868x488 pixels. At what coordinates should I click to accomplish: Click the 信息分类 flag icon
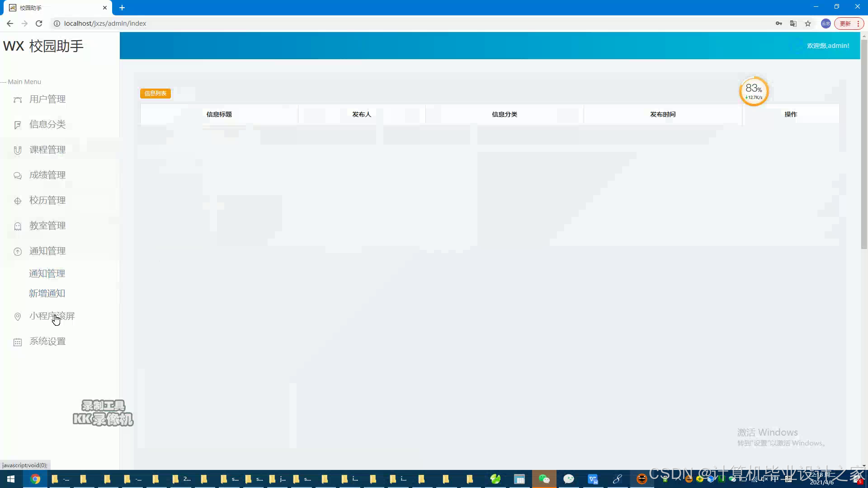(18, 125)
